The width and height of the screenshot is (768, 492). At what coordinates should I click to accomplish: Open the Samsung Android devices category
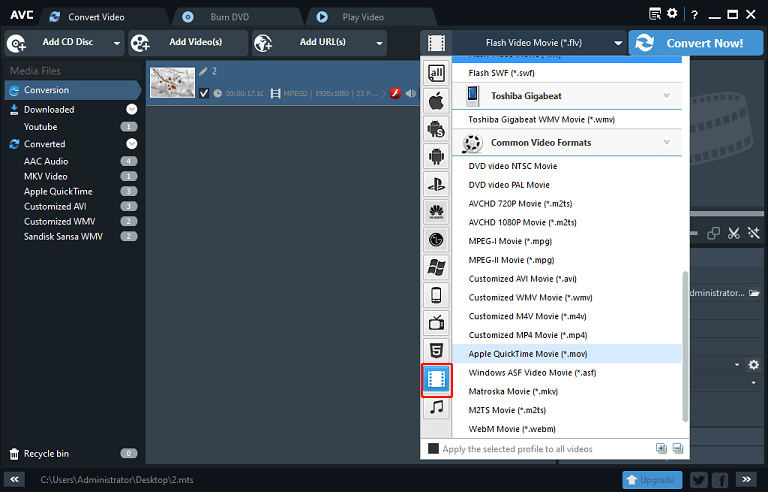pyautogui.click(x=436, y=129)
